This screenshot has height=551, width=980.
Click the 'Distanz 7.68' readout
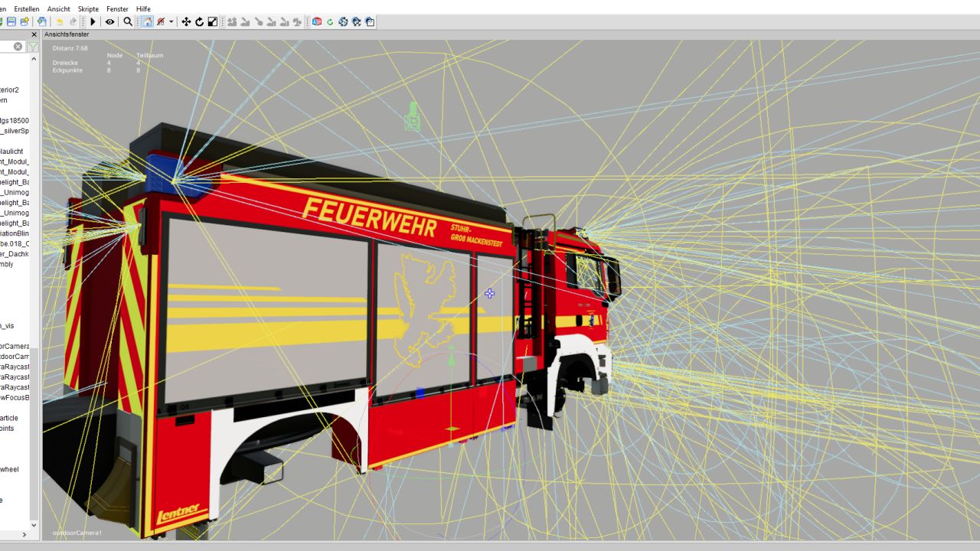70,48
